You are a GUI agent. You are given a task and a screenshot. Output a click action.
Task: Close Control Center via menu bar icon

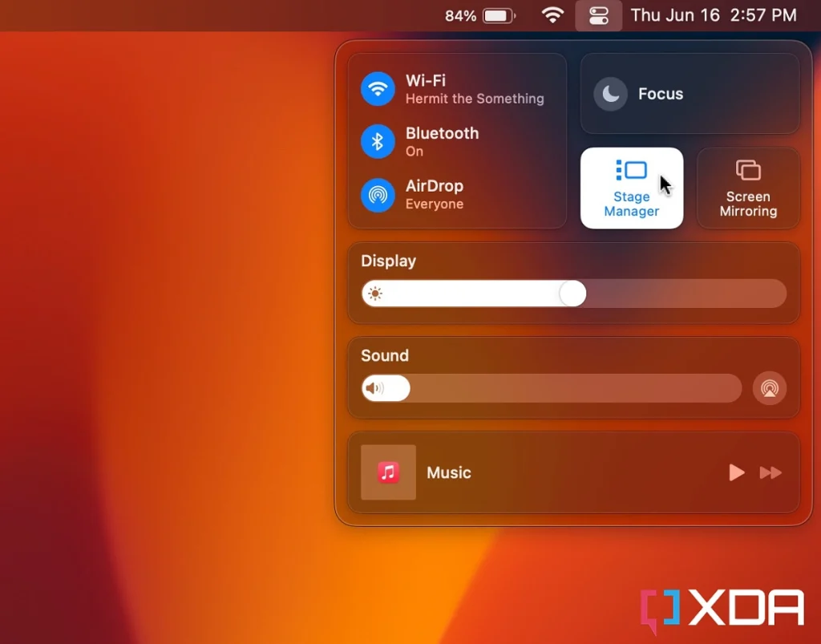click(598, 16)
